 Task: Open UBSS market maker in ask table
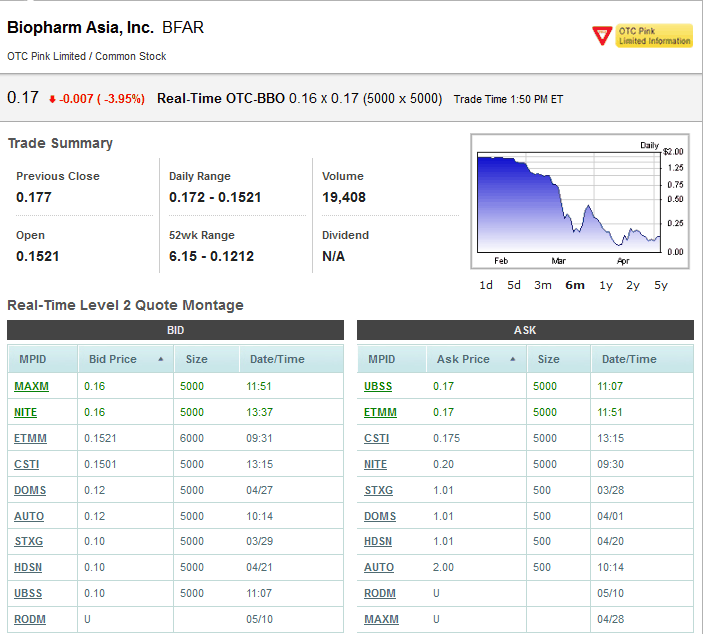coord(379,386)
